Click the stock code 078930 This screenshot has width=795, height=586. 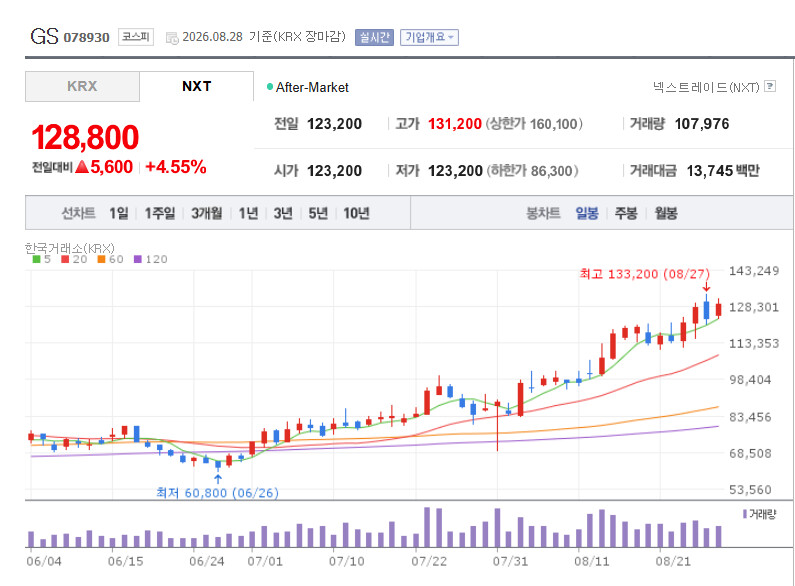click(x=86, y=38)
